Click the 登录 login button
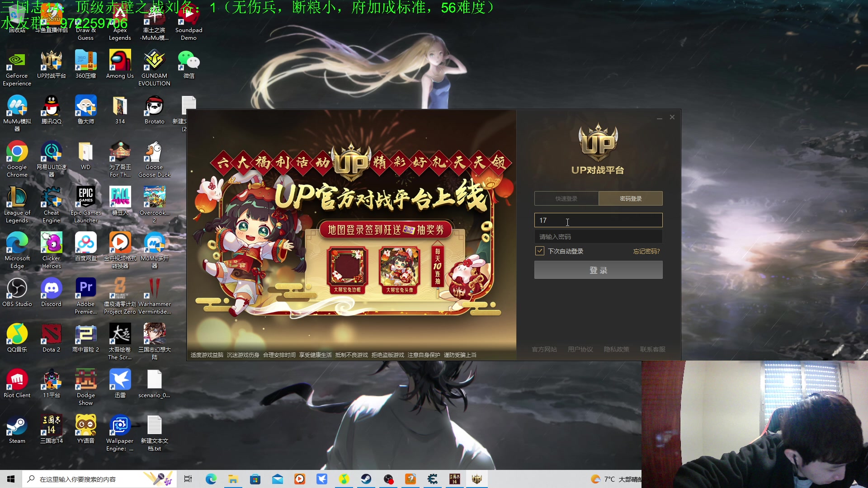Screen dimensions: 868x488 [599, 270]
